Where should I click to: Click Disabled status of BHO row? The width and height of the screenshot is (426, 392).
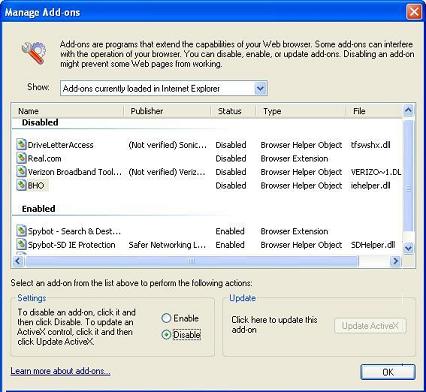coord(231,185)
